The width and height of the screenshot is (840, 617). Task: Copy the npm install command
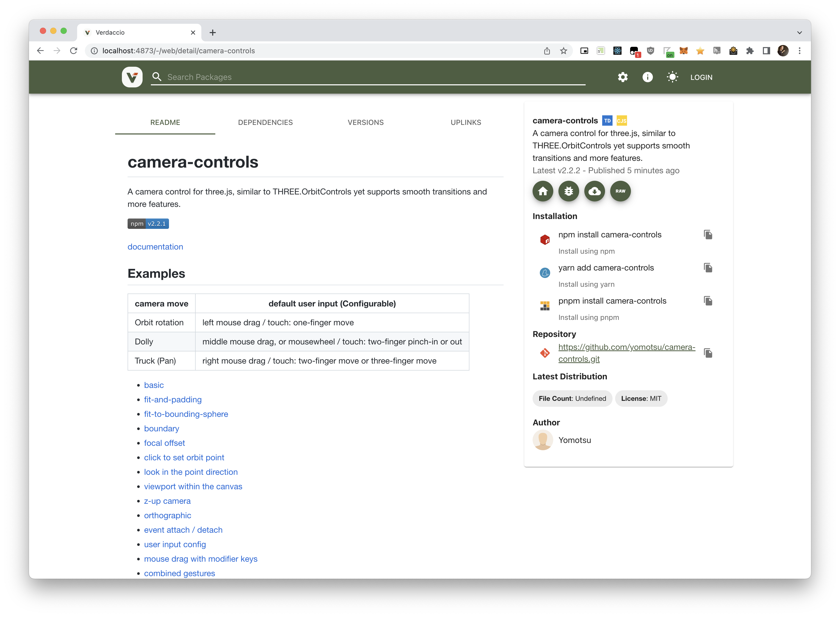tap(708, 235)
